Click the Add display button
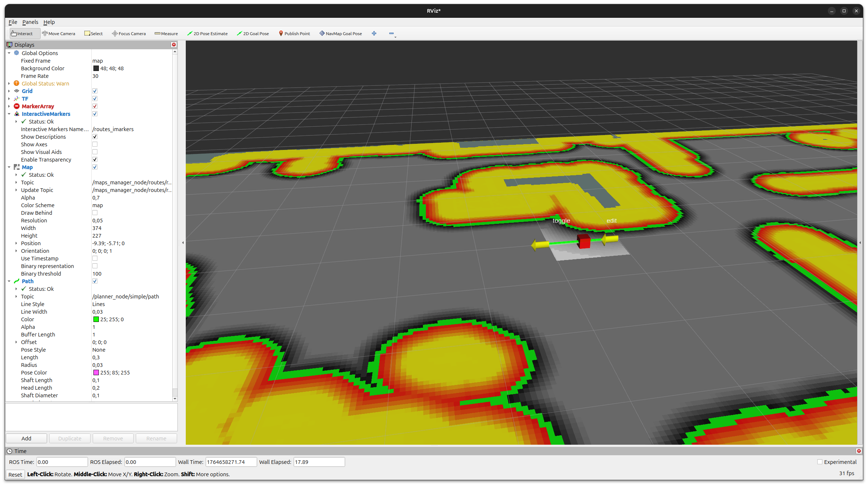 26,439
